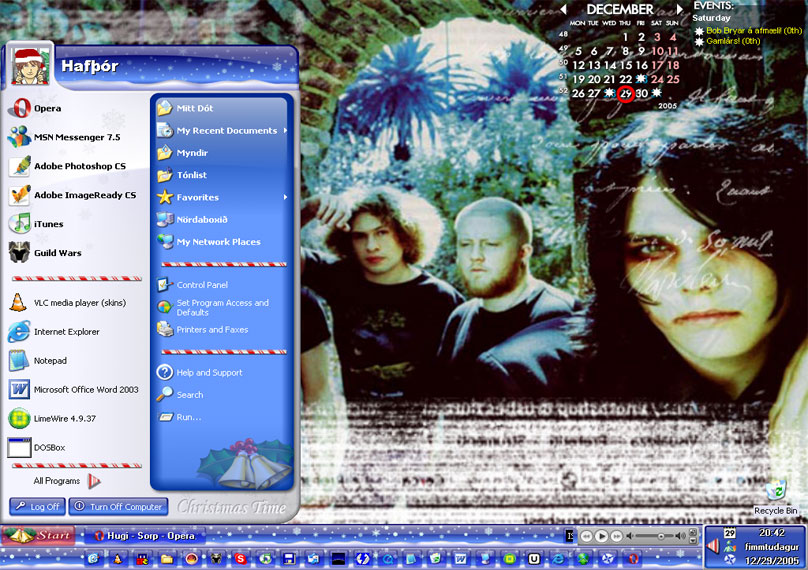
Task: Click the floppy disk quick launch icon
Action: coord(289,559)
